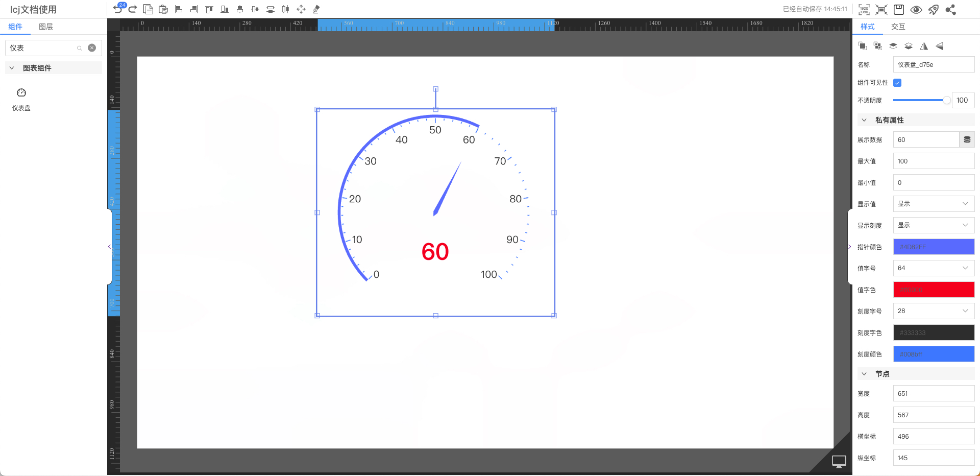Click the horizontal center align icon
980x476 pixels.
(x=240, y=9)
